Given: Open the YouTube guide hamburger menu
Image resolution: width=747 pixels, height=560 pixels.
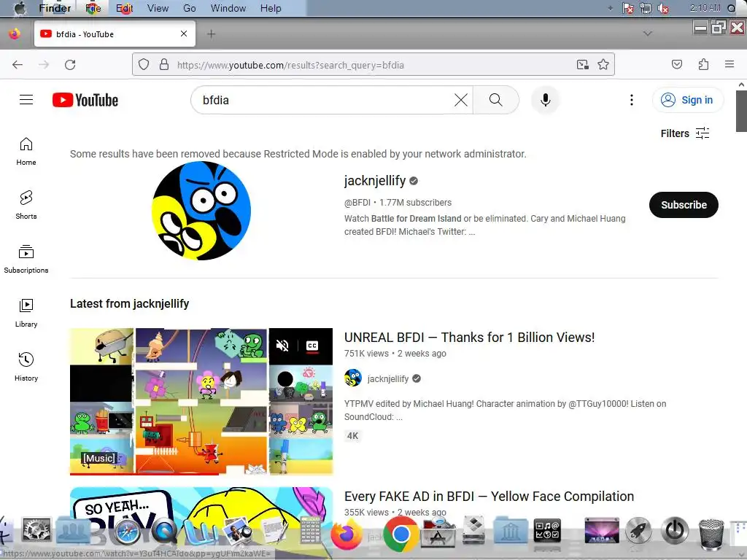Looking at the screenshot, I should pyautogui.click(x=26, y=99).
